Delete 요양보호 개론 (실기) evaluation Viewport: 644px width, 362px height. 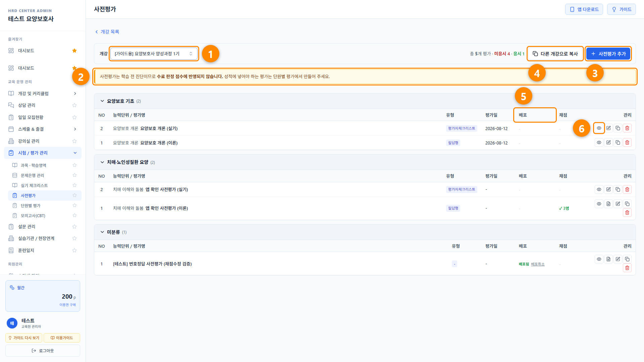point(627,128)
